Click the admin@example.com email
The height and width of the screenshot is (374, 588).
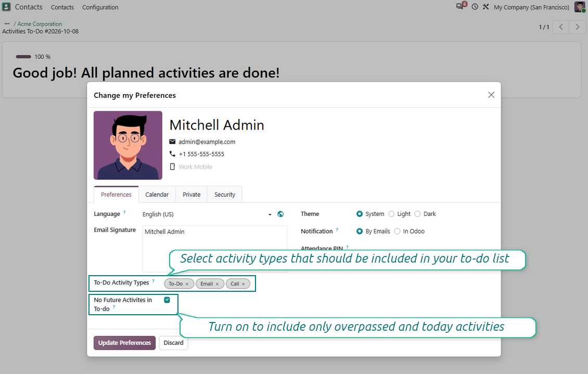tap(207, 141)
